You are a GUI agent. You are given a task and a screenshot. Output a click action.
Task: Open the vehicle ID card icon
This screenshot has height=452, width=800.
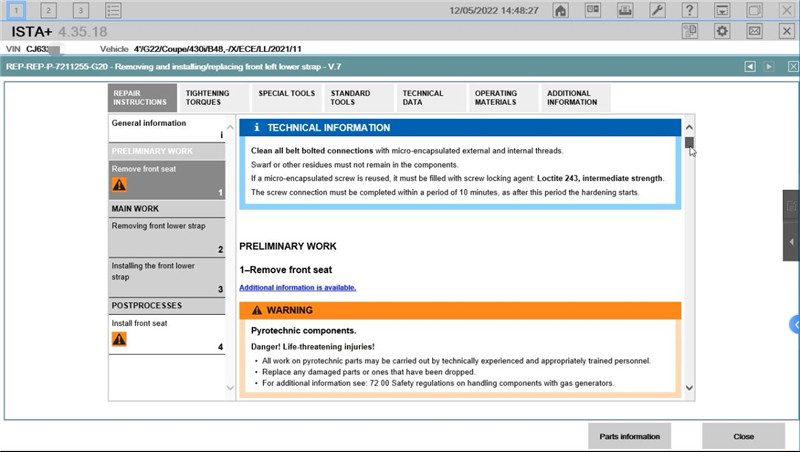click(593, 10)
